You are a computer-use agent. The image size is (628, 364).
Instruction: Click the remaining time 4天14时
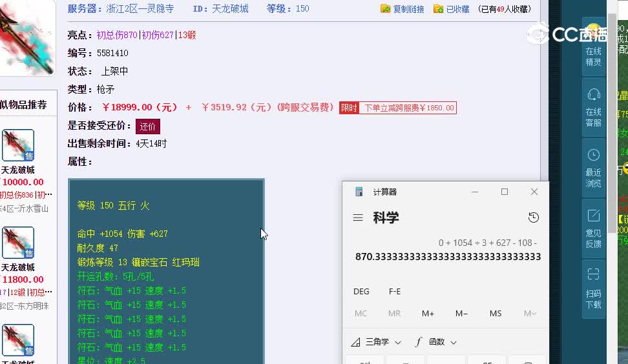151,144
